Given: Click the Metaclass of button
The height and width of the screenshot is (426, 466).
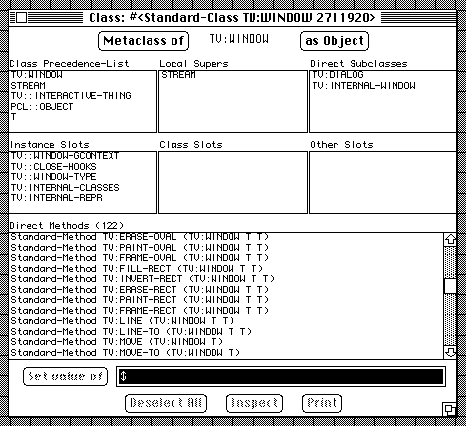Looking at the screenshot, I should (x=143, y=41).
